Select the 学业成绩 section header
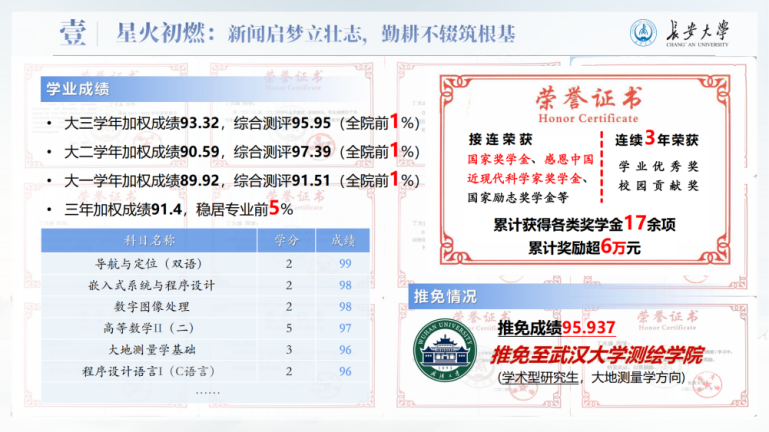 [x=77, y=90]
